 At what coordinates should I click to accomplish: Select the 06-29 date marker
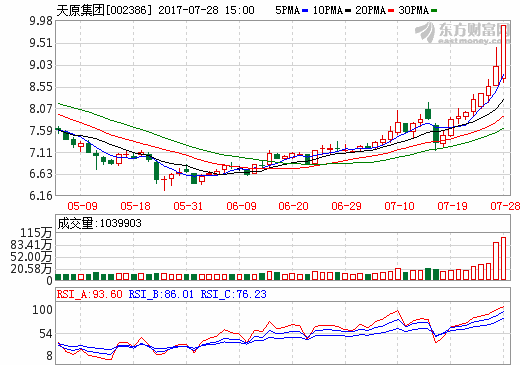coord(346,206)
